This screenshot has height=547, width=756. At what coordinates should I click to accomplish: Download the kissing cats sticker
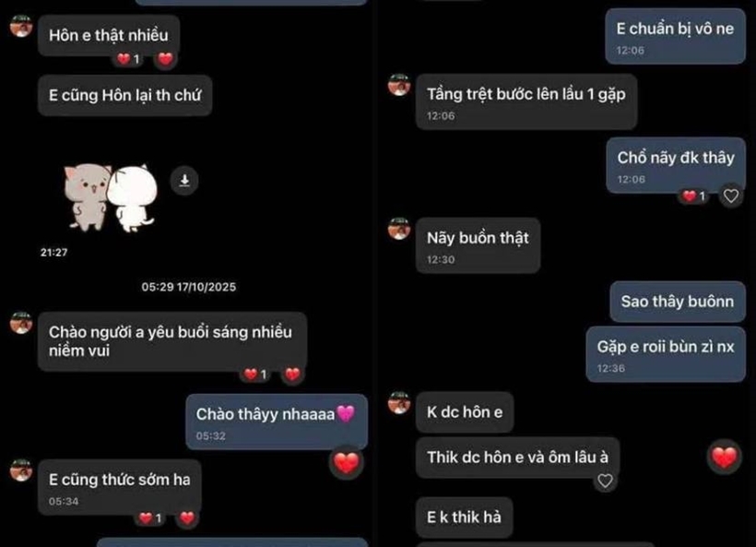[x=184, y=181]
